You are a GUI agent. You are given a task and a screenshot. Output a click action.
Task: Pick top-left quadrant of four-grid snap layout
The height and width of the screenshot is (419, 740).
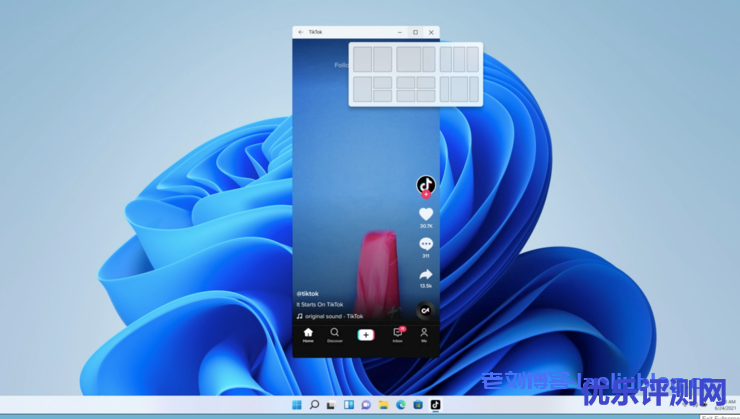pos(404,83)
